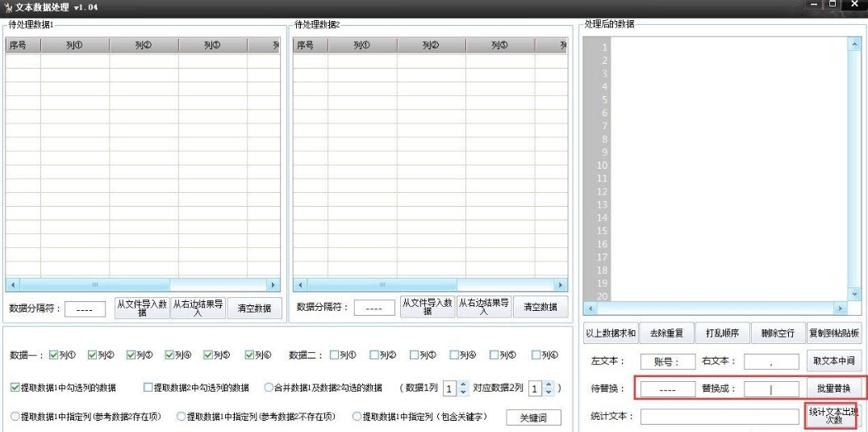Click left arrow of processed data horizontal scrollbar

coord(590,308)
